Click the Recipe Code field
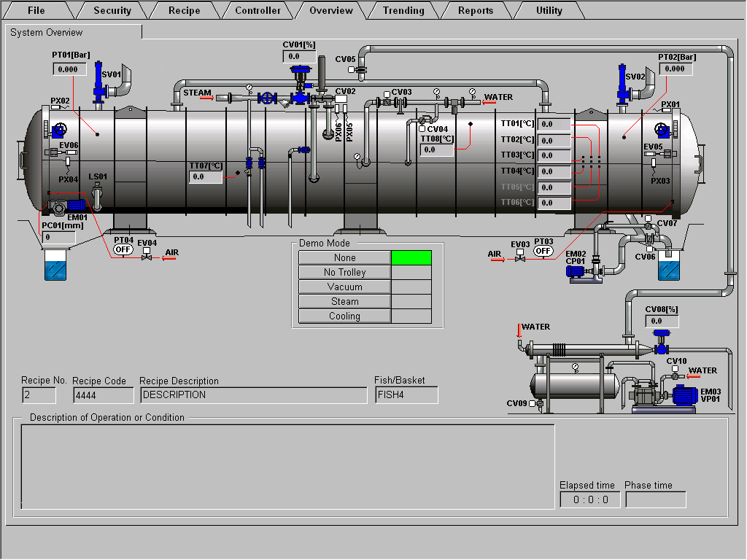The width and height of the screenshot is (747, 560). click(103, 395)
